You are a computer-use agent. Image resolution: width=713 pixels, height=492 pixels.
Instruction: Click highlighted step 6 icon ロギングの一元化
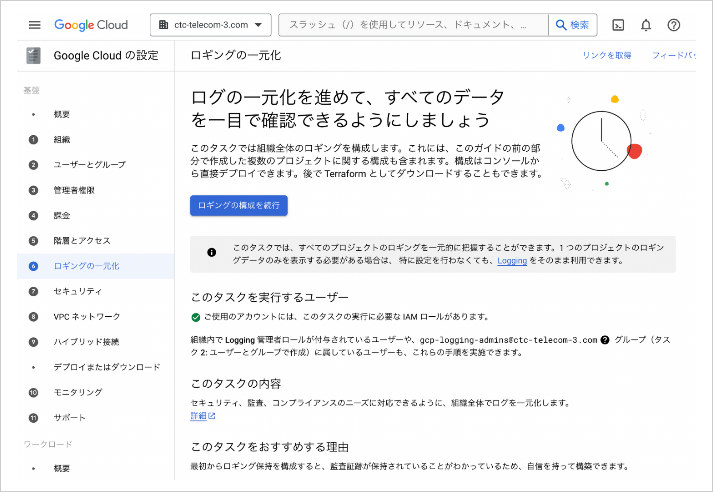point(33,266)
